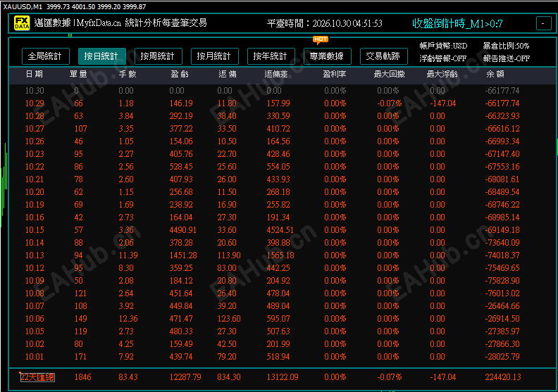
Task: Click the -147.04 value in the 10.29 row
Action: tap(442, 103)
